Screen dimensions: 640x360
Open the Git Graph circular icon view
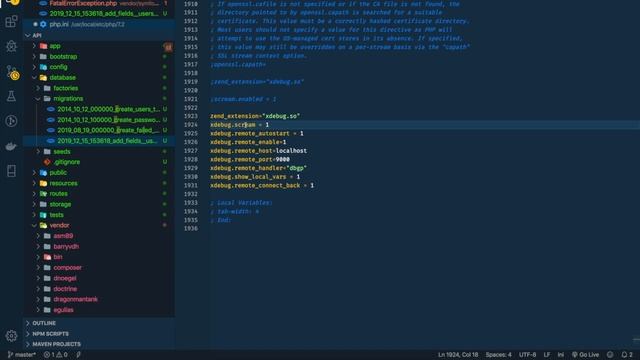coord(11,121)
